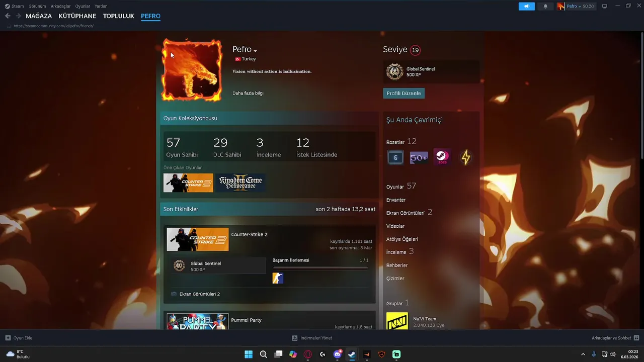Switch to the MAĞAZA tab
Screen dimensions: 644x362
click(x=39, y=16)
